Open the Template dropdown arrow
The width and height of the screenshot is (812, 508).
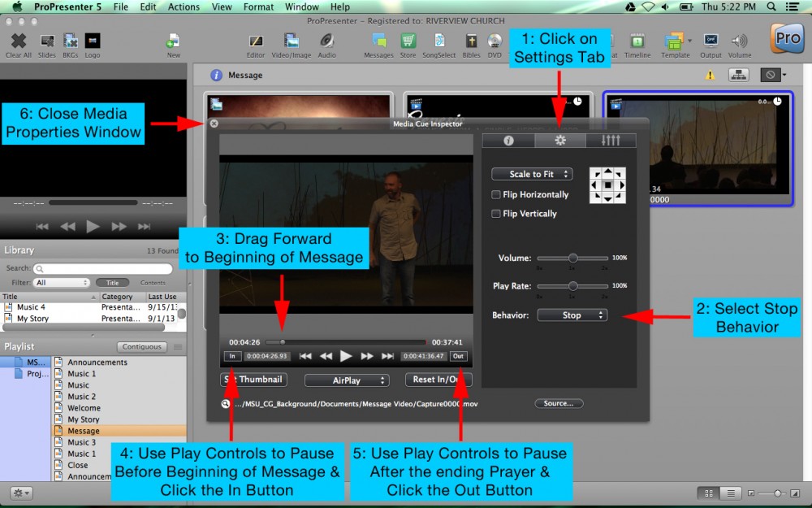point(689,41)
